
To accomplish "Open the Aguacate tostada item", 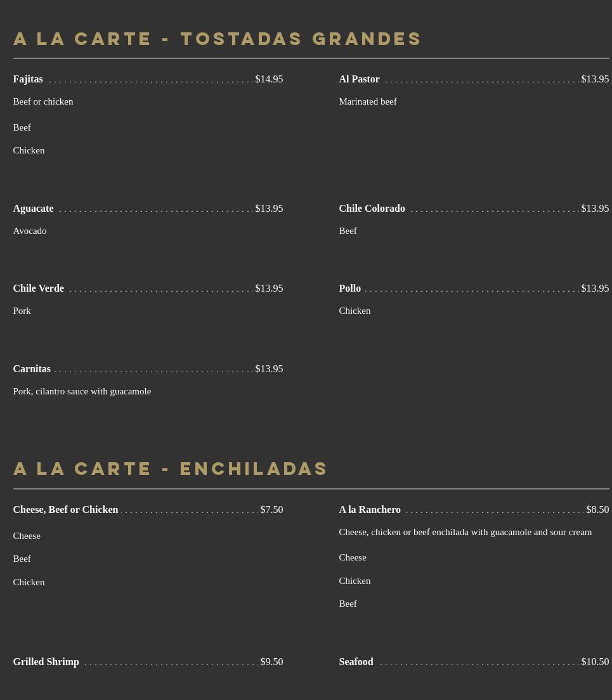I will click(33, 209).
